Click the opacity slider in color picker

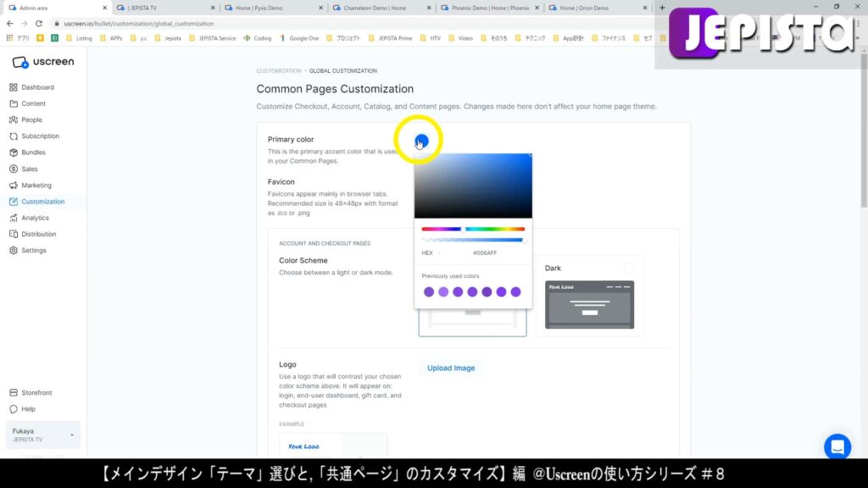point(473,240)
